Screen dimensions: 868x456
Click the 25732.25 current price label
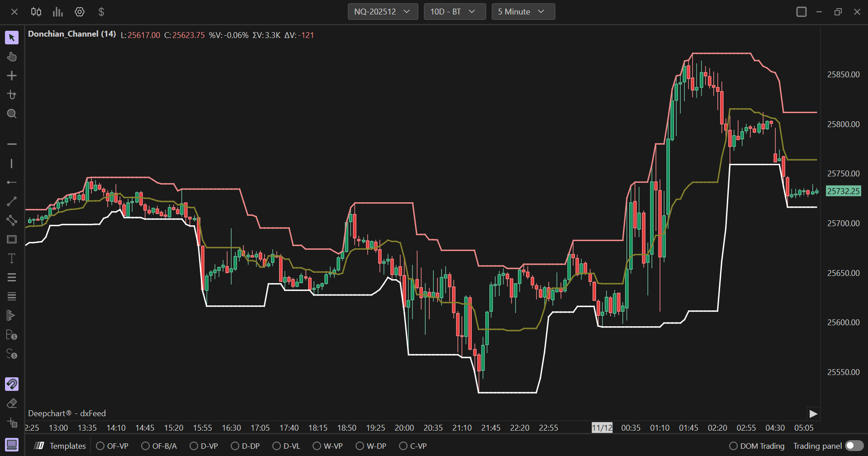point(843,191)
